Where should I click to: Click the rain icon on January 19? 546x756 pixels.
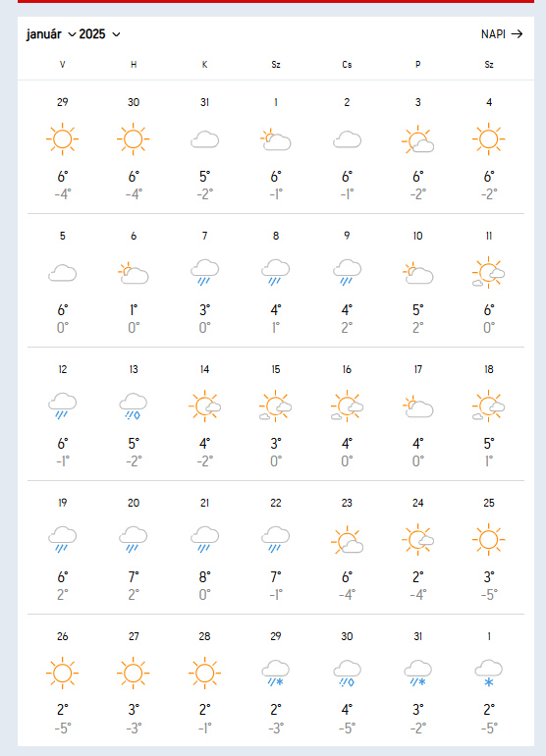pos(62,540)
